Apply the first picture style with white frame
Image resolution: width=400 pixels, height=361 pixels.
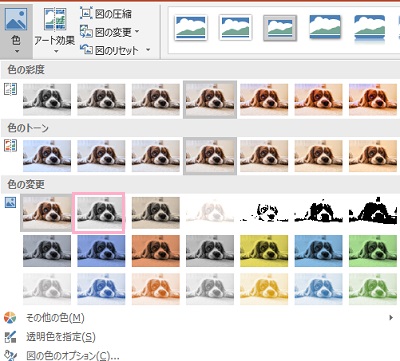191,27
